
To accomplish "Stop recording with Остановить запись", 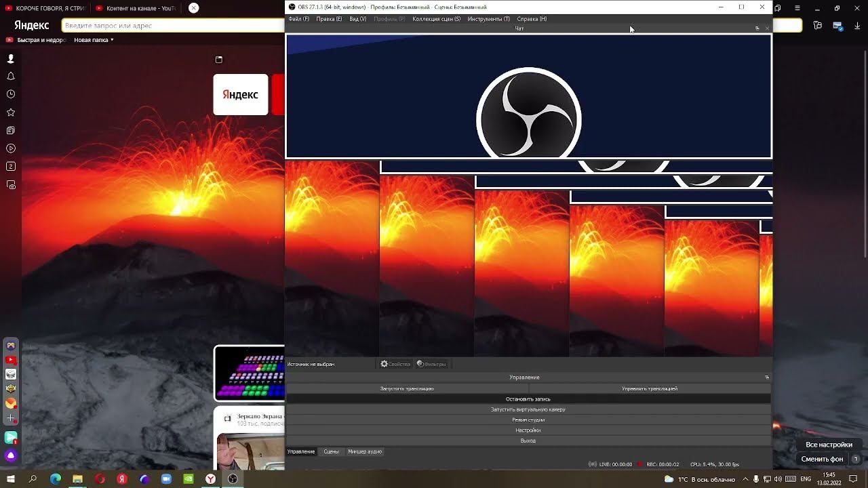I will point(528,399).
